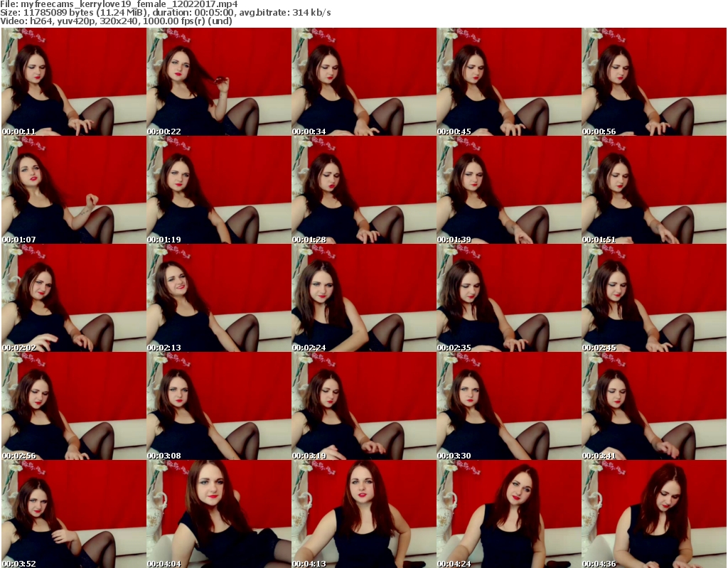
Task: Click the thumbnail marked 00:01:39
Action: [x=509, y=190]
